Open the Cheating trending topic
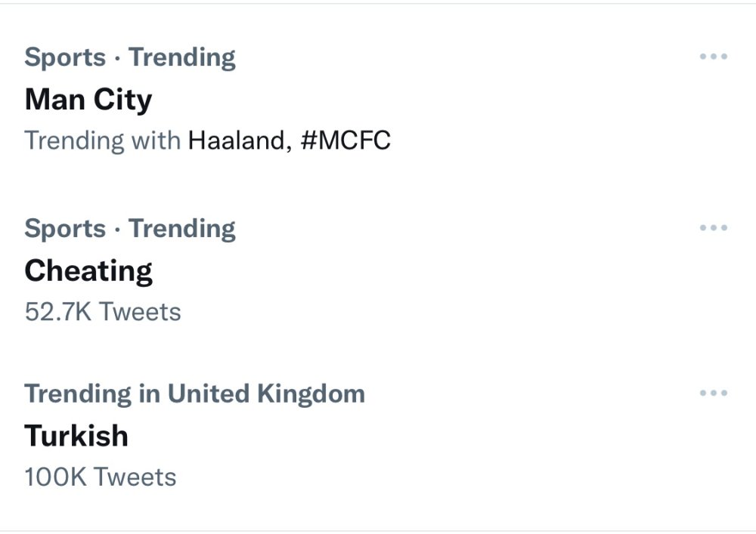756x534 pixels. [88, 271]
